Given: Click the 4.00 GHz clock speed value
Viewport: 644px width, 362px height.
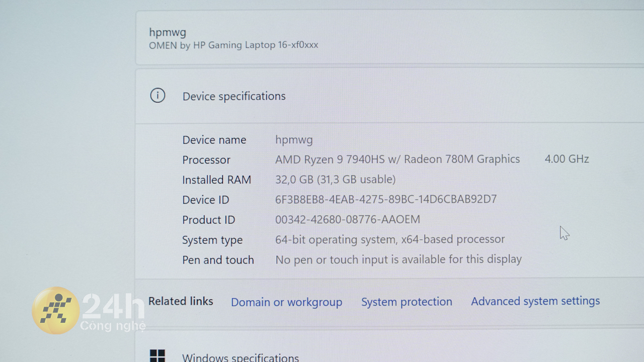Looking at the screenshot, I should (x=567, y=159).
